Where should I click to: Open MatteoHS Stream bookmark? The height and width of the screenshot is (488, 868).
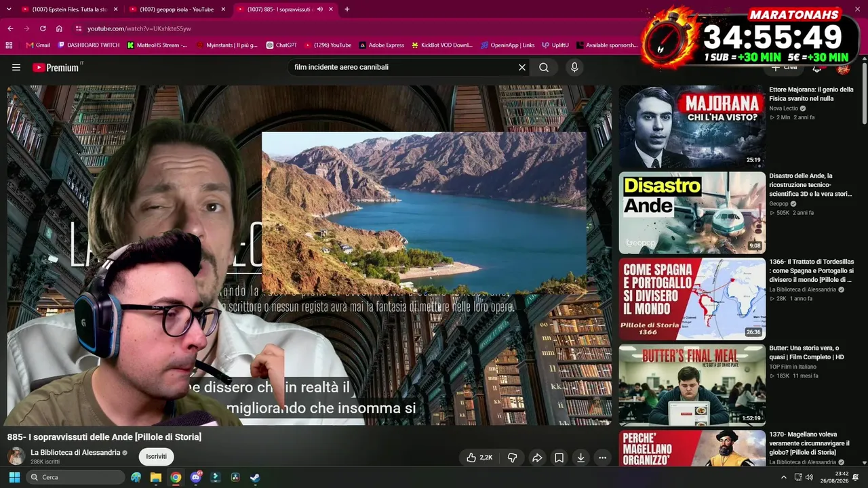tap(157, 45)
